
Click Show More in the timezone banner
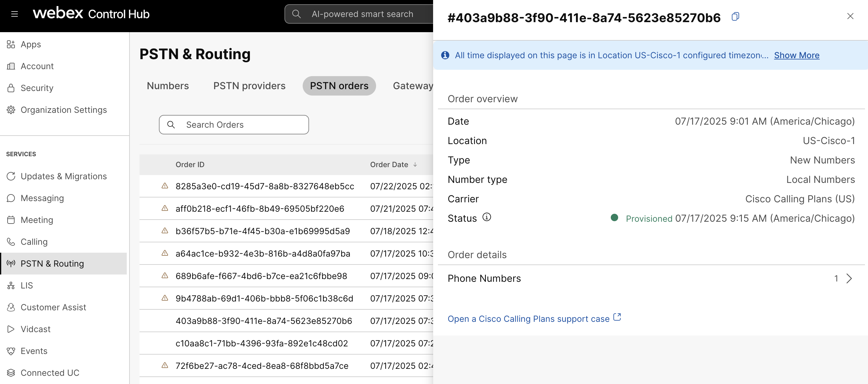click(796, 55)
